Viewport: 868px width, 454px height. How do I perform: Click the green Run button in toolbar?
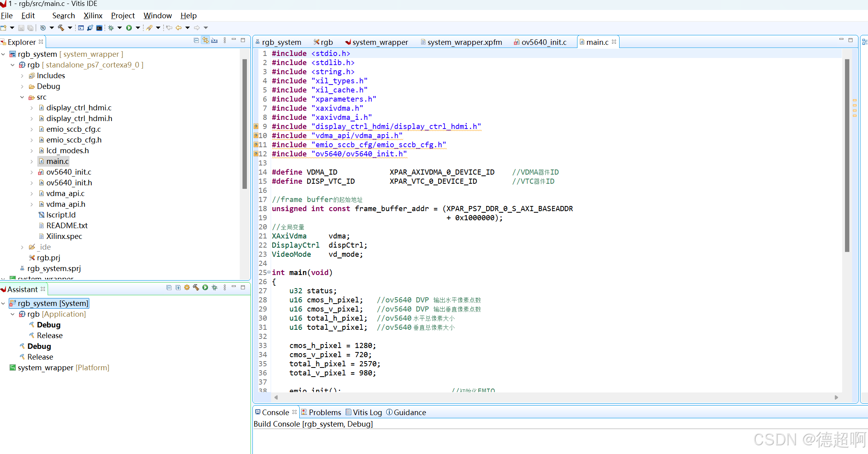coord(129,28)
